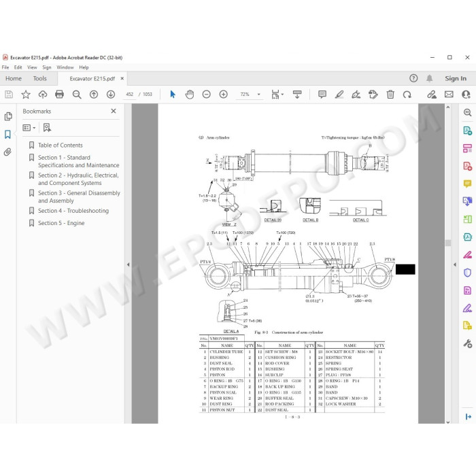This screenshot has height=476, width=476.
Task: Add a sticky note comment
Action: point(322,95)
